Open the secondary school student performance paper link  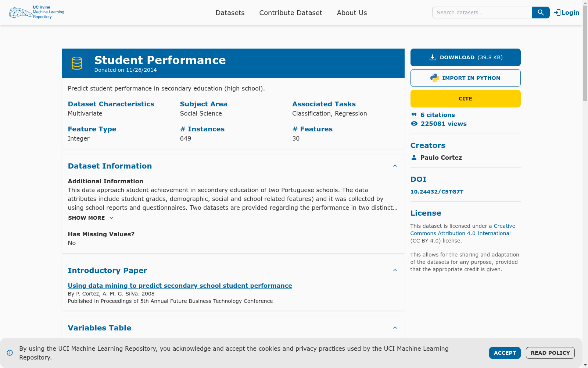[180, 286]
